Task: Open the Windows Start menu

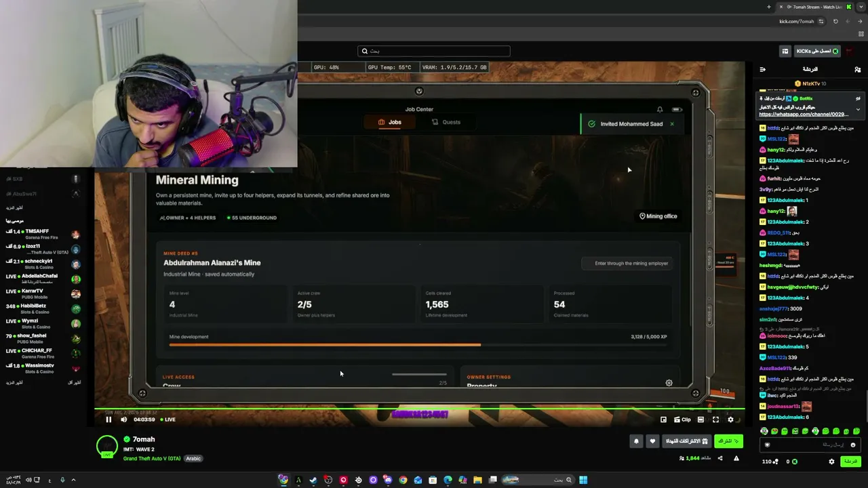Action: click(x=583, y=480)
